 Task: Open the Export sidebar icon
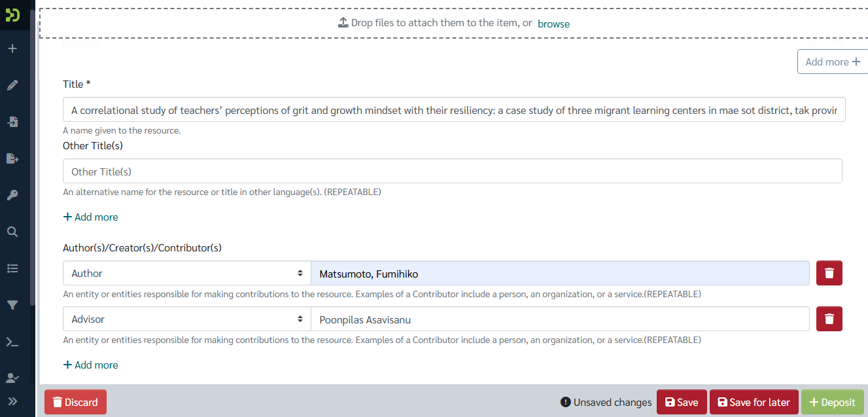coord(12,158)
